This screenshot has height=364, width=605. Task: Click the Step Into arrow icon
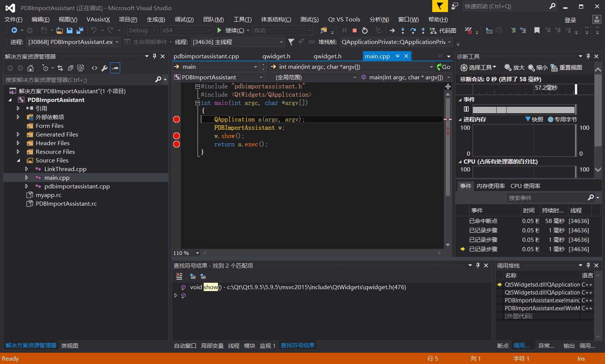click(x=403, y=30)
